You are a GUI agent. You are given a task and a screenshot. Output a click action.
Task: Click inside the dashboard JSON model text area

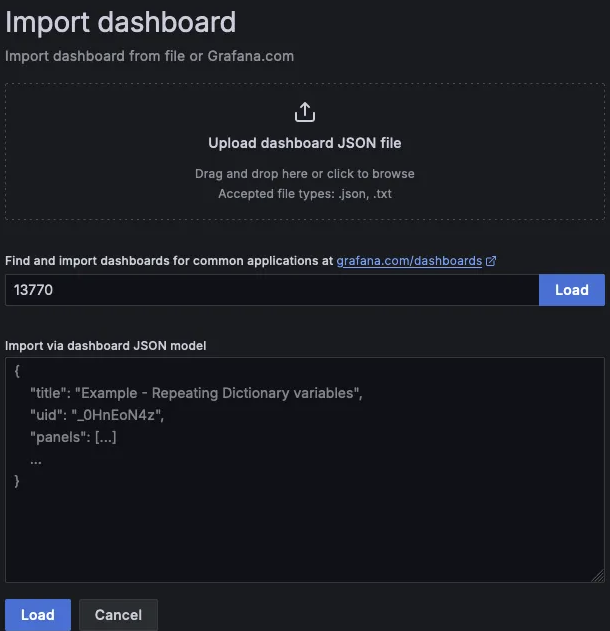click(x=305, y=470)
